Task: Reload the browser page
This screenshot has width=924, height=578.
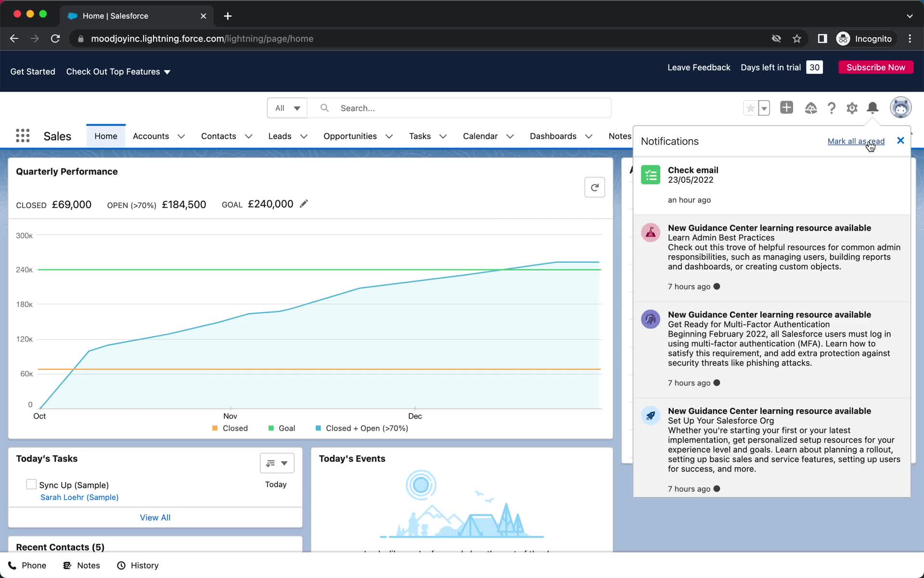Action: point(55,39)
